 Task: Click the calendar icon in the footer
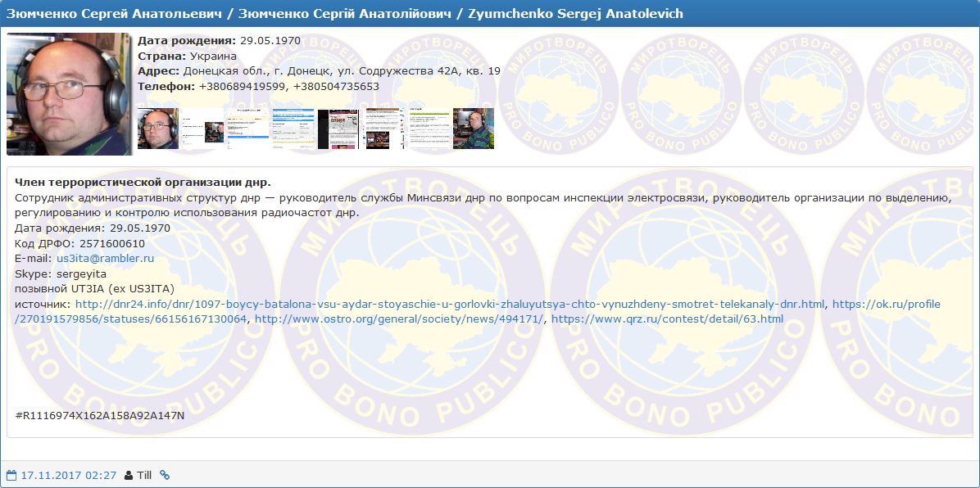coord(11,475)
